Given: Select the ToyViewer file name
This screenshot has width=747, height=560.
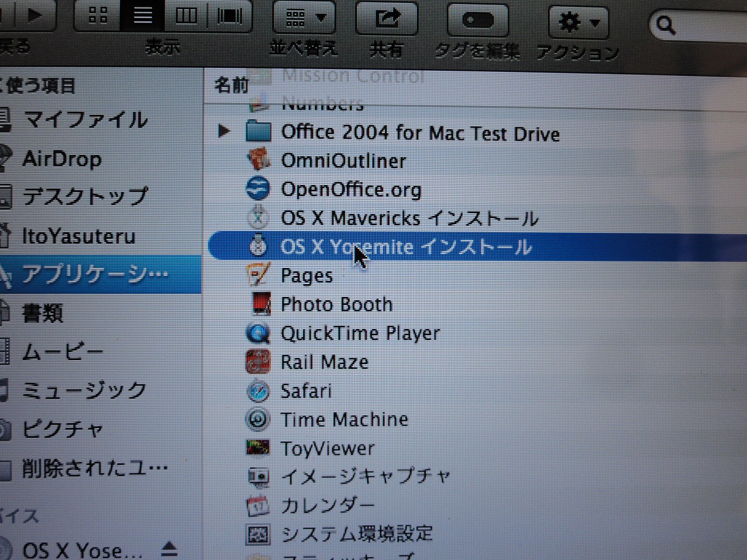Looking at the screenshot, I should coord(327,448).
